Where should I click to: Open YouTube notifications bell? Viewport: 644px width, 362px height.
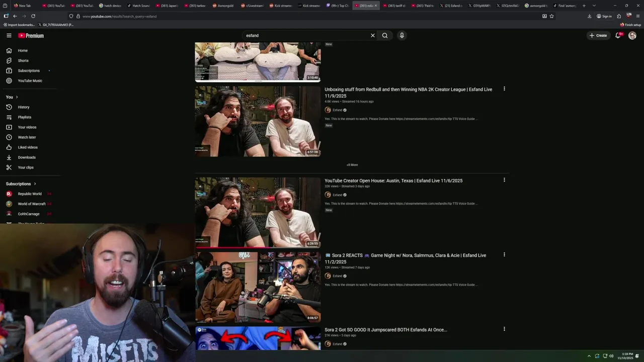click(618, 36)
